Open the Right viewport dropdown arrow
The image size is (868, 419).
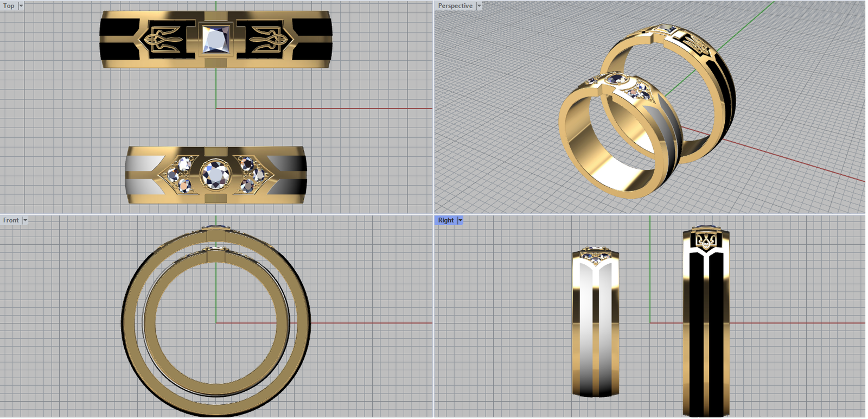click(x=460, y=220)
